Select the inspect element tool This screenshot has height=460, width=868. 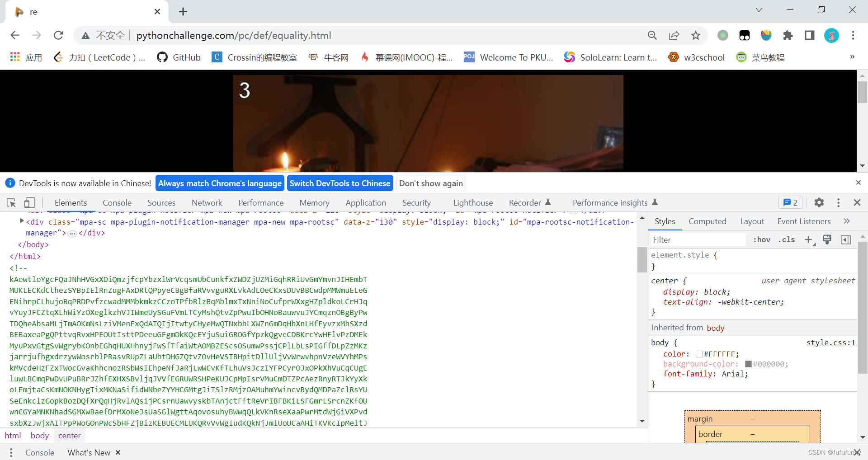click(x=11, y=202)
